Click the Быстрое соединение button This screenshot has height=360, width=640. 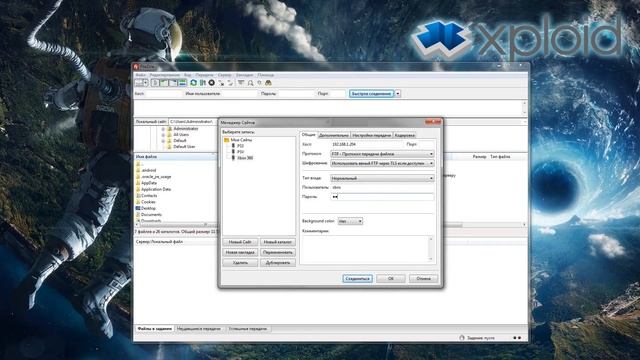tap(371, 94)
